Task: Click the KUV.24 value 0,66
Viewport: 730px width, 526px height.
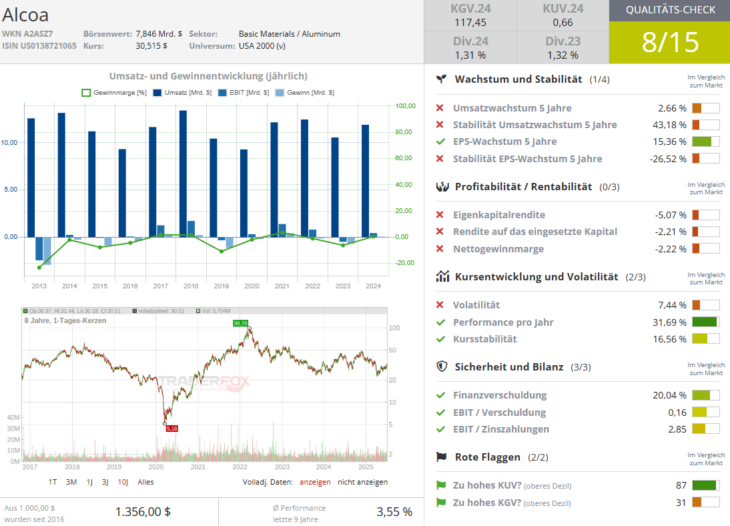Action: 562,22
